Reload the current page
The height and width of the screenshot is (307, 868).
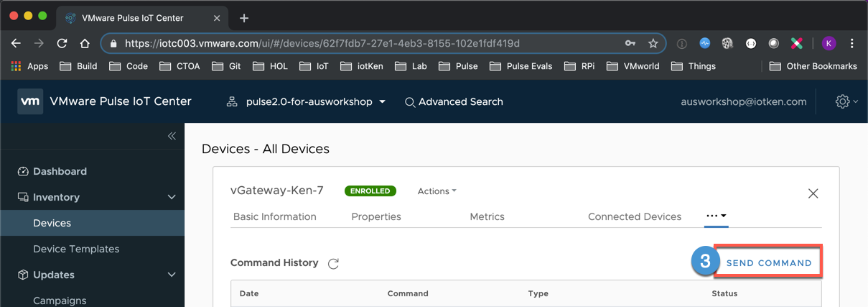(62, 43)
